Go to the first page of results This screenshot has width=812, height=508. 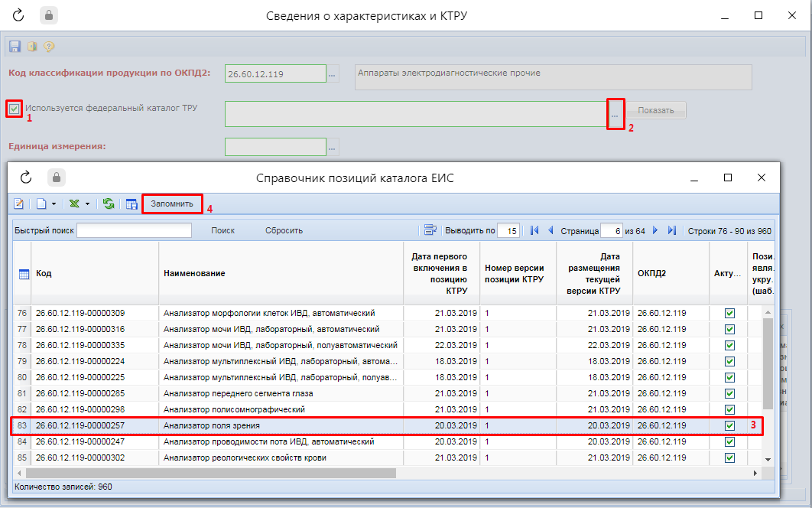click(534, 230)
